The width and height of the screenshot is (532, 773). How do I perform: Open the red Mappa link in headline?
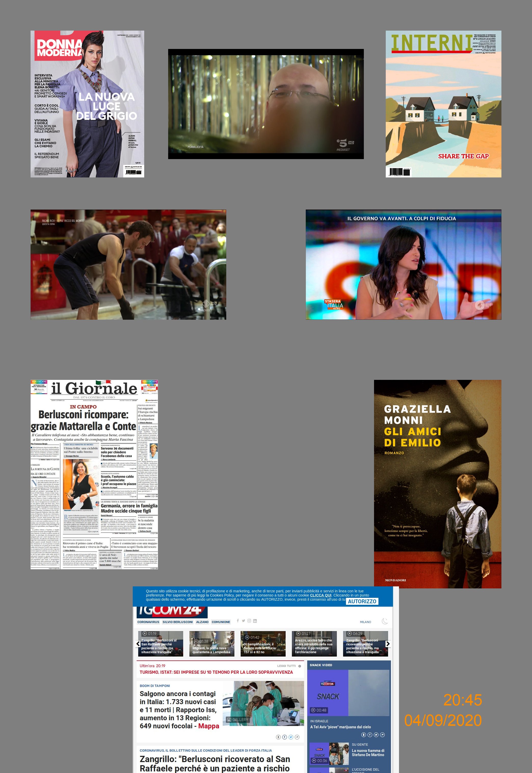pyautogui.click(x=209, y=726)
